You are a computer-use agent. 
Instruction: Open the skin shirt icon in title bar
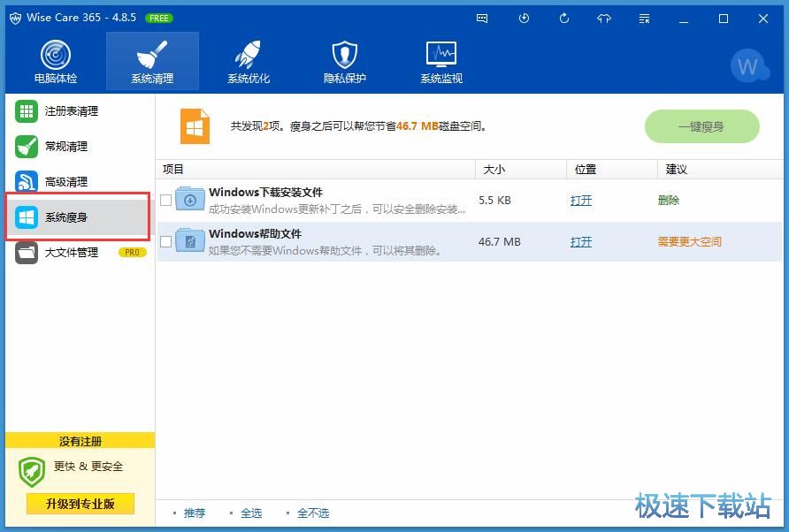604,19
